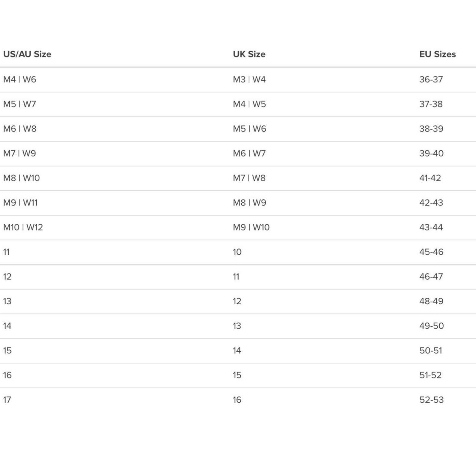Screen dimensions: 476x476
Task: Click the US/AU Size column header
Action: 27,54
